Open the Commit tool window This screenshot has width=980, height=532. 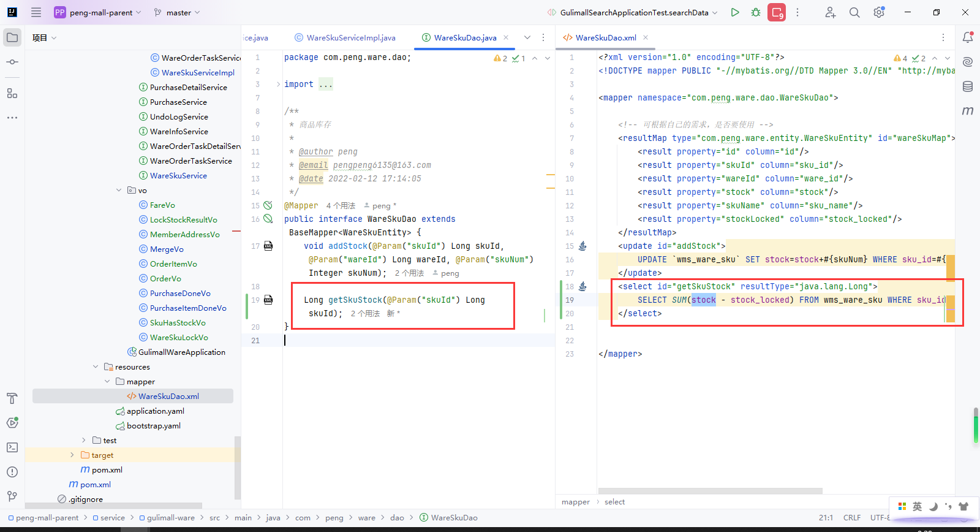tap(12, 62)
